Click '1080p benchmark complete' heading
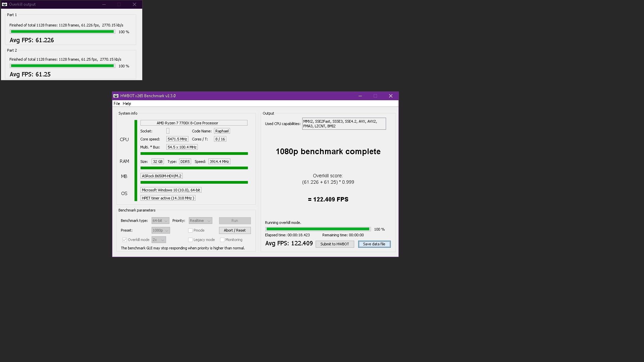 (x=328, y=152)
